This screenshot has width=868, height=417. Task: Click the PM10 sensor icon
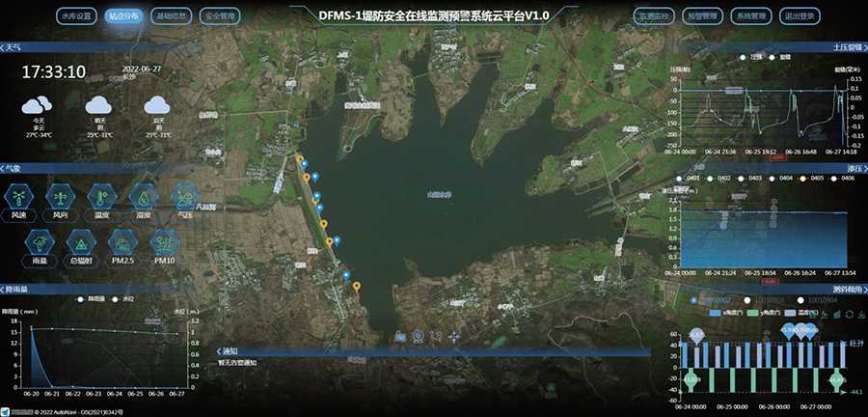tap(165, 242)
